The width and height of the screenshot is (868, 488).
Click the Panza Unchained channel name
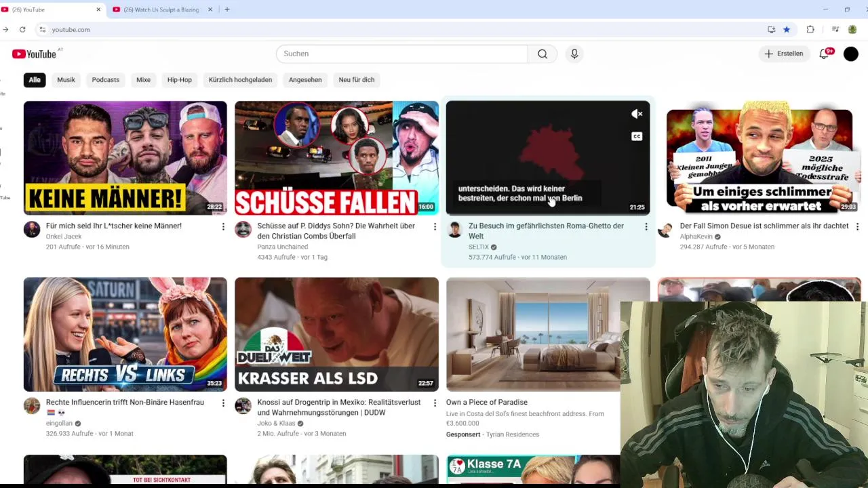(283, 247)
